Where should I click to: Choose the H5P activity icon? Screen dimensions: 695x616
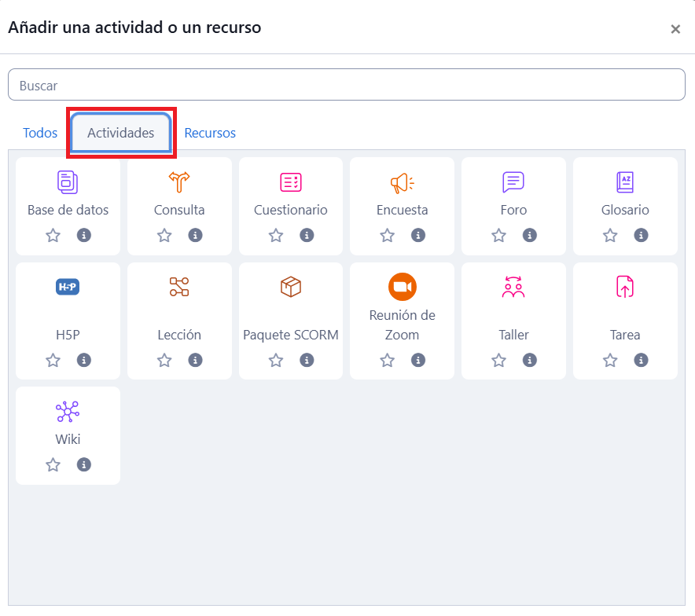(x=68, y=287)
